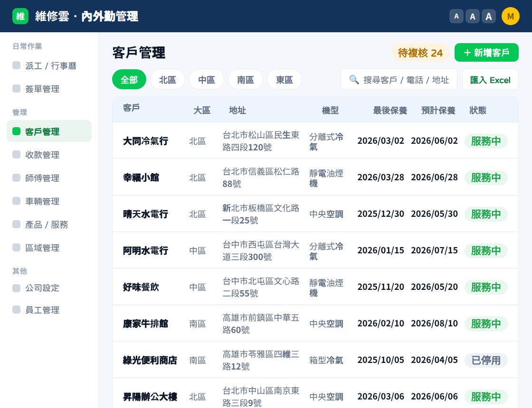Image resolution: width=532 pixels, height=408 pixels.
Task: Open the user avatar M menu
Action: tap(510, 16)
